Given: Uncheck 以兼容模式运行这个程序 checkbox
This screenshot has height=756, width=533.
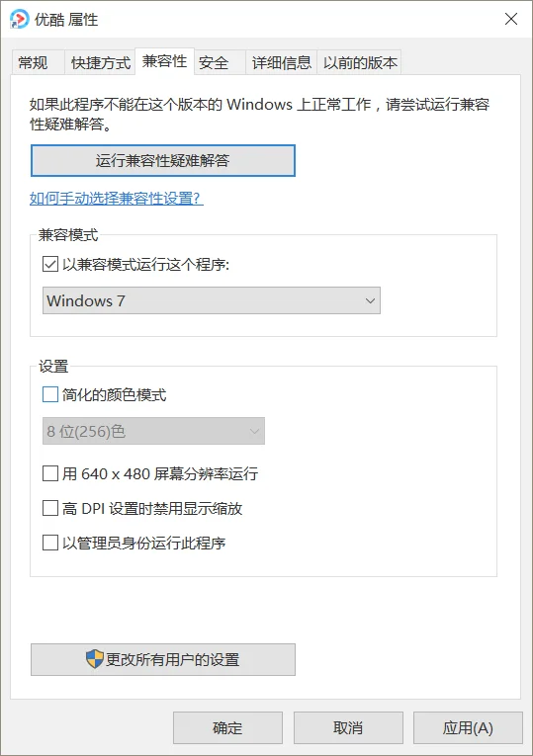Looking at the screenshot, I should pos(50,264).
